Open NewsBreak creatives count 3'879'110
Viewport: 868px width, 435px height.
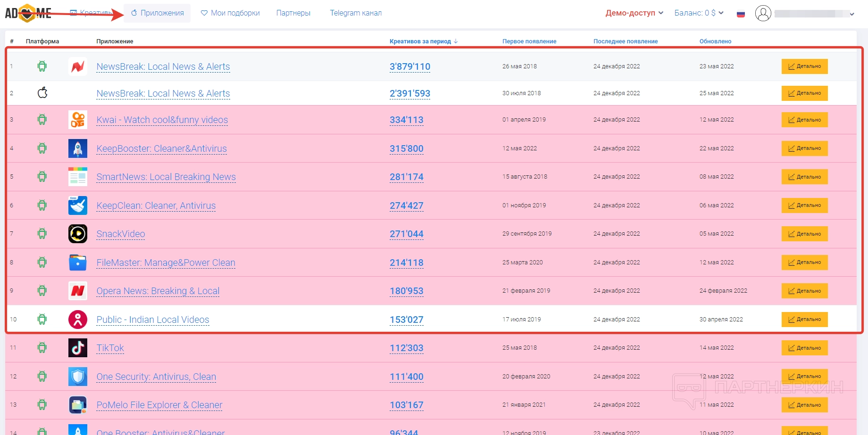click(x=409, y=66)
